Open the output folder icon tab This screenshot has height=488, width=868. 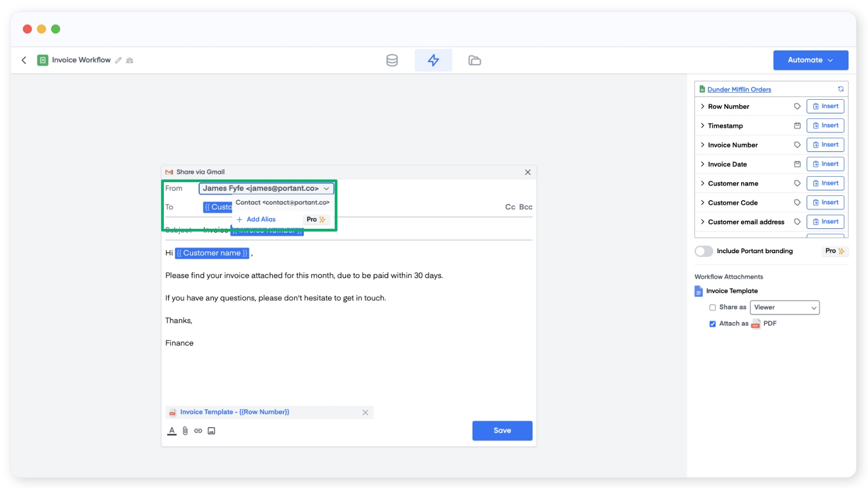point(474,60)
